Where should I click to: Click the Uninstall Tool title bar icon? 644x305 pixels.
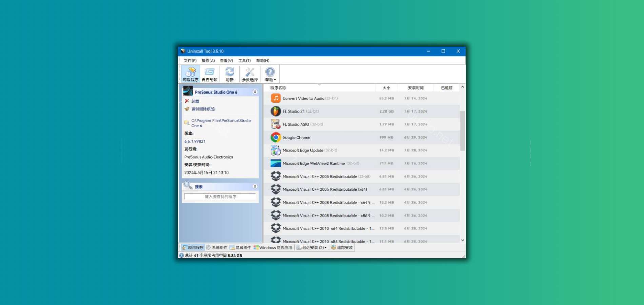pyautogui.click(x=183, y=51)
